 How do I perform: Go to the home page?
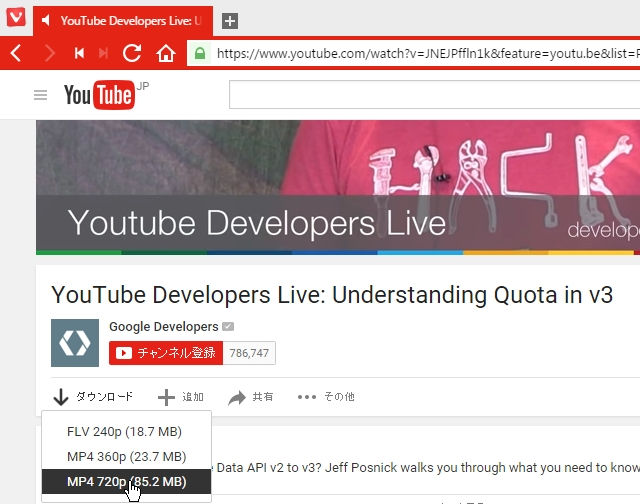166,53
